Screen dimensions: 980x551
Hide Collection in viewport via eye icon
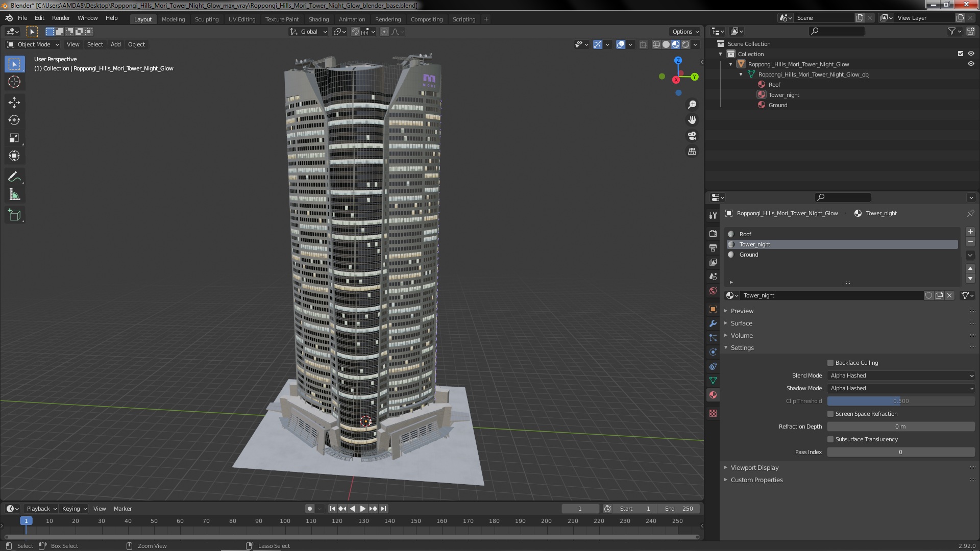(971, 54)
